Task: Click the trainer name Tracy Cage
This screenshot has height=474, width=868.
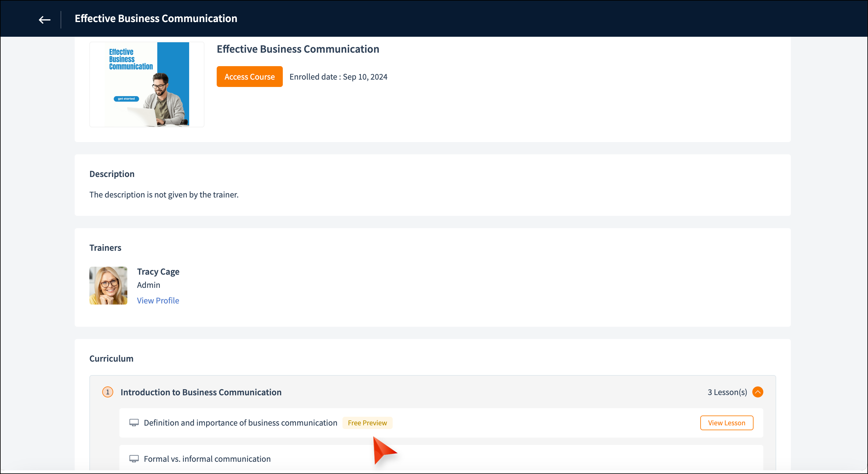Action: tap(158, 272)
